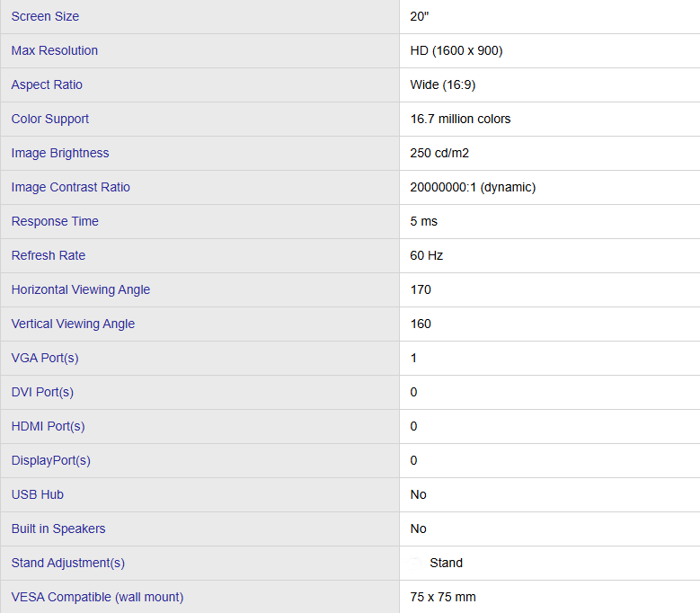Open the Max Resolution spec link
Viewport: 700px width, 613px height.
[54, 50]
